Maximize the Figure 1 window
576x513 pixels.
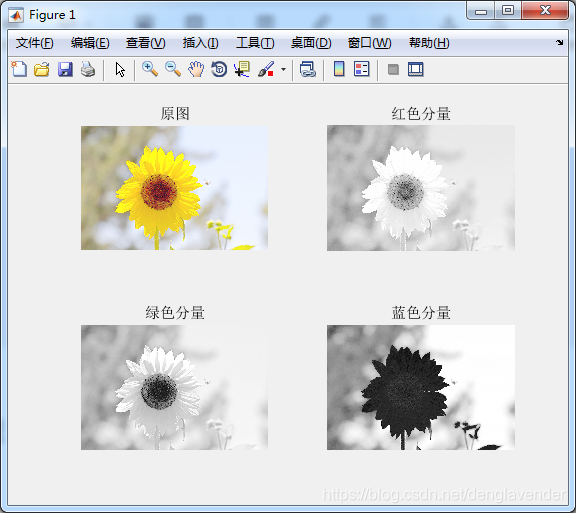pos(508,11)
